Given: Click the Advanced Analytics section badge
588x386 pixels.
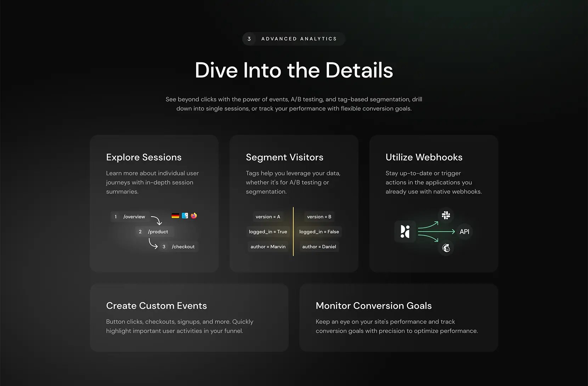Looking at the screenshot, I should [294, 39].
